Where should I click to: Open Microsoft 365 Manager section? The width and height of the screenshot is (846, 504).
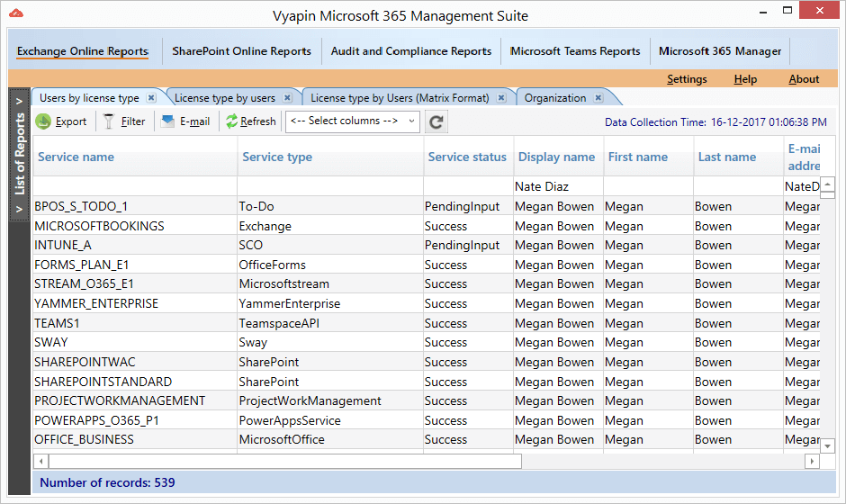pyautogui.click(x=720, y=51)
